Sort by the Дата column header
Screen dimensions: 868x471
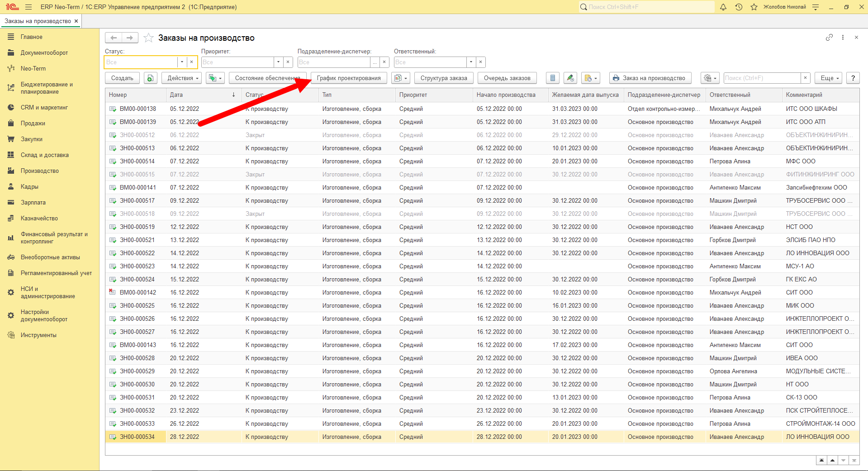click(203, 95)
